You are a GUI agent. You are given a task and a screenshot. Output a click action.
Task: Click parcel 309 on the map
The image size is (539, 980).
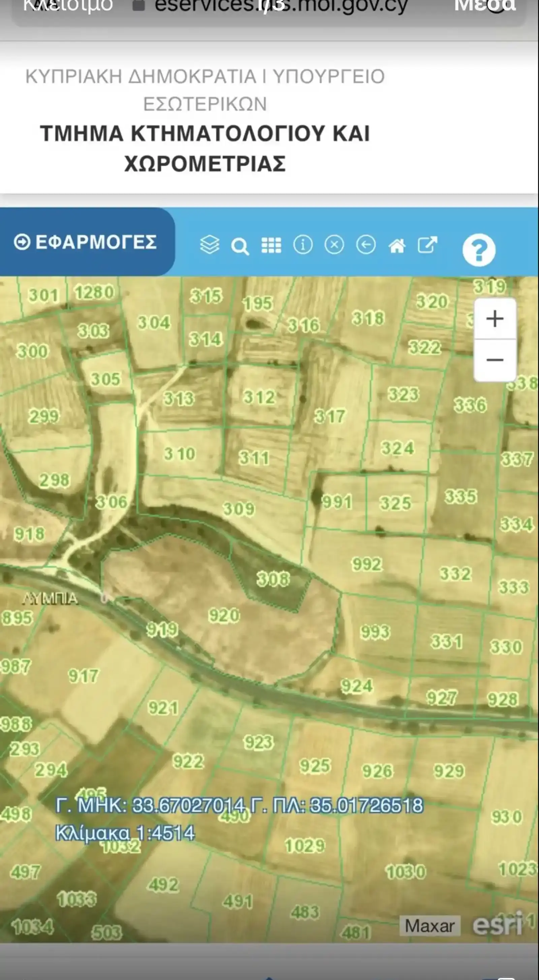pyautogui.click(x=239, y=509)
